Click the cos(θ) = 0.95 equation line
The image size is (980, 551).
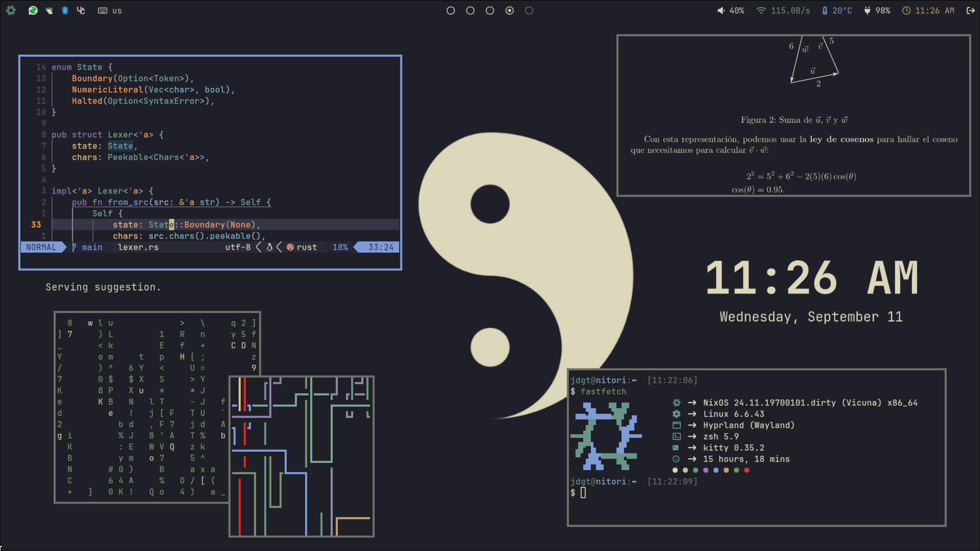click(758, 189)
